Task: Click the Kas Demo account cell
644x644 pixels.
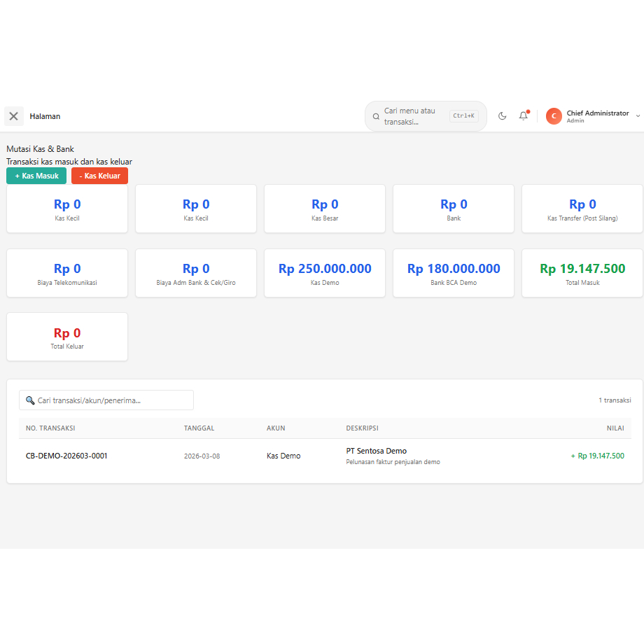Action: 283,456
